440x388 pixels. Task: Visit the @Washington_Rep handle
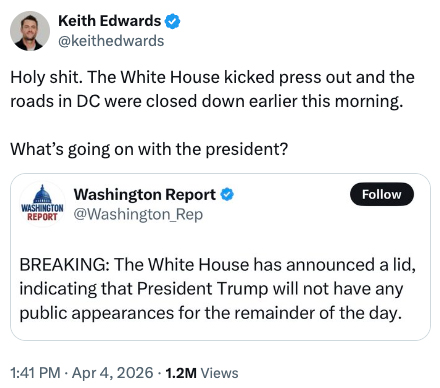click(138, 214)
